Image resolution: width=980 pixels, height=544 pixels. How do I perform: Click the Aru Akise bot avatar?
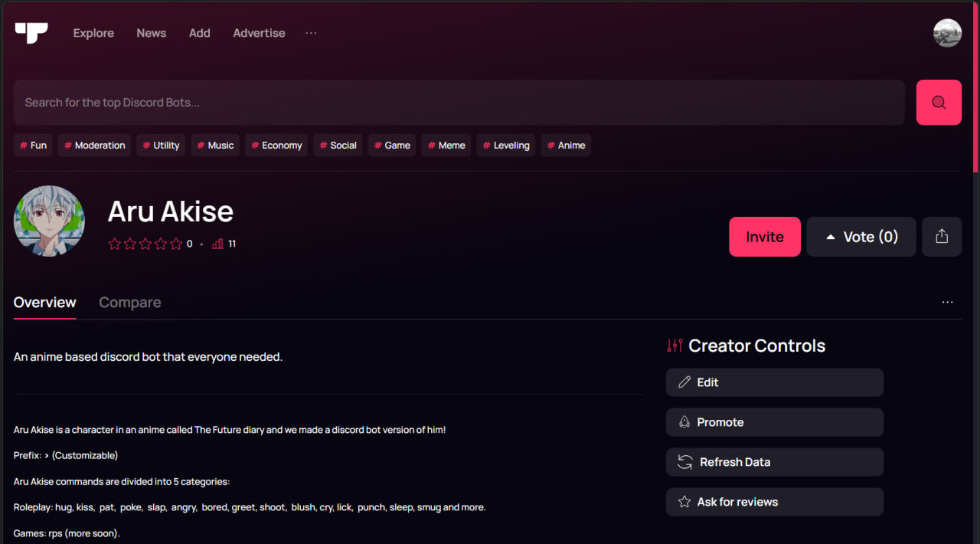coord(49,221)
